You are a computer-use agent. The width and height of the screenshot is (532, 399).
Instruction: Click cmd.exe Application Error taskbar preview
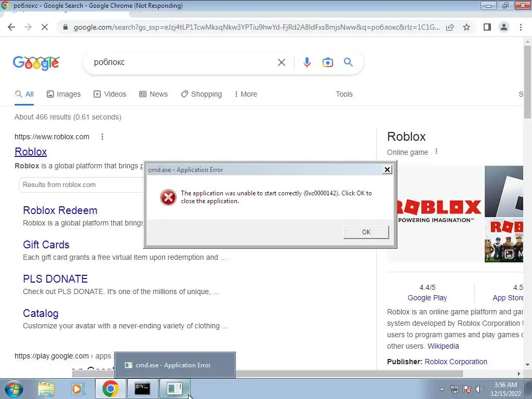tap(175, 365)
